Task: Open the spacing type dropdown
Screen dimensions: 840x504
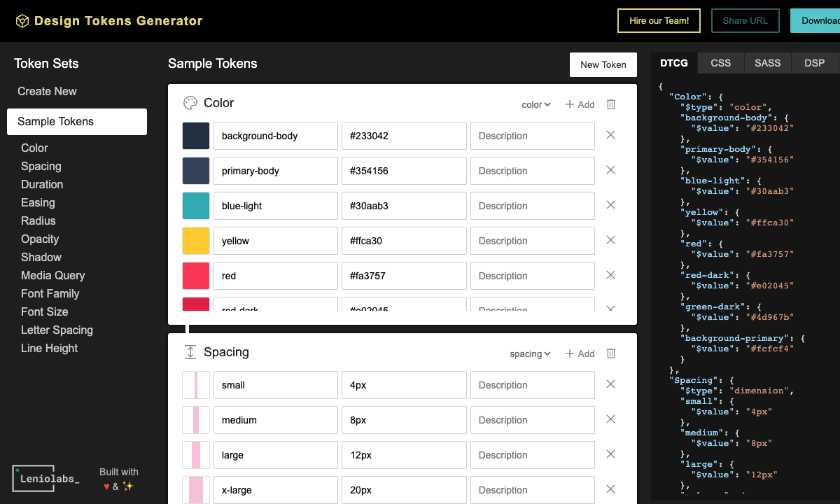Action: [x=530, y=353]
